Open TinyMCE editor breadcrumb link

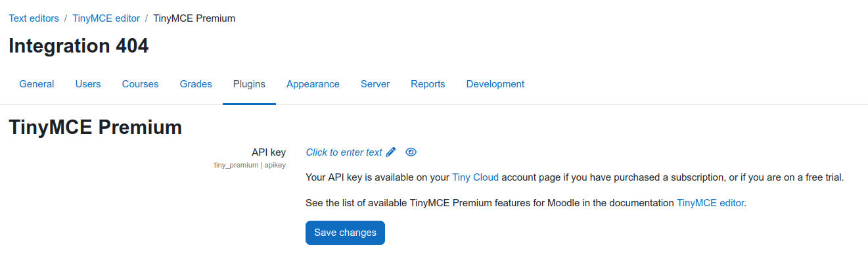pyautogui.click(x=106, y=18)
